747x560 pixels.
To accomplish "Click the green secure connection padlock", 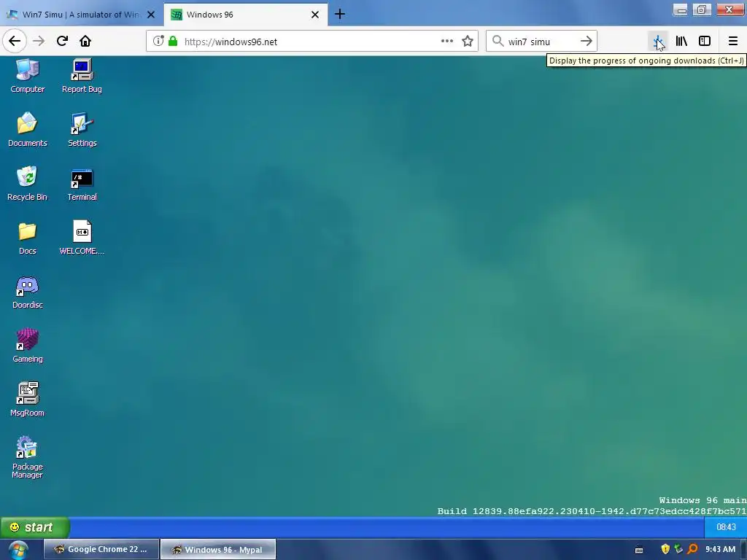I will coord(173,41).
